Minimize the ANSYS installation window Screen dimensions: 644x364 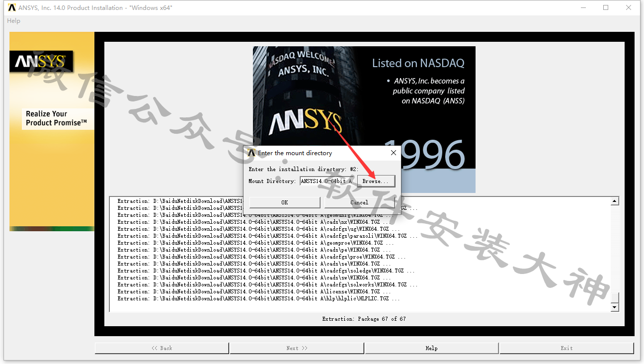pos(583,7)
